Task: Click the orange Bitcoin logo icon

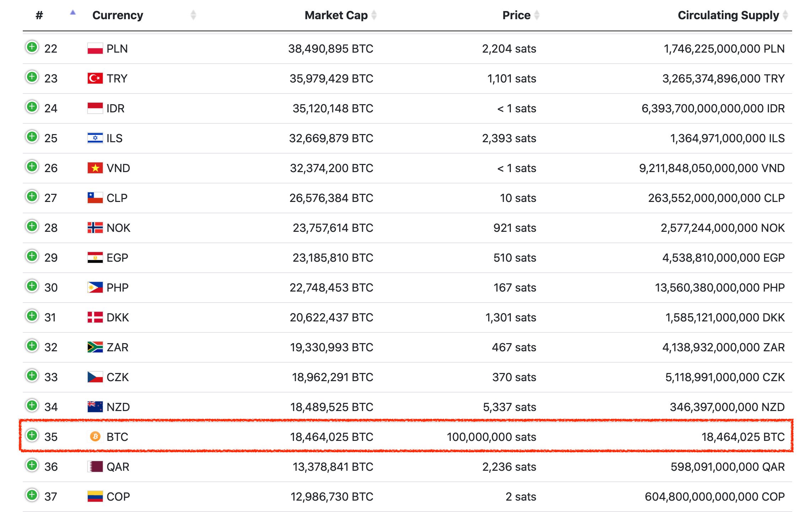Action: point(95,436)
